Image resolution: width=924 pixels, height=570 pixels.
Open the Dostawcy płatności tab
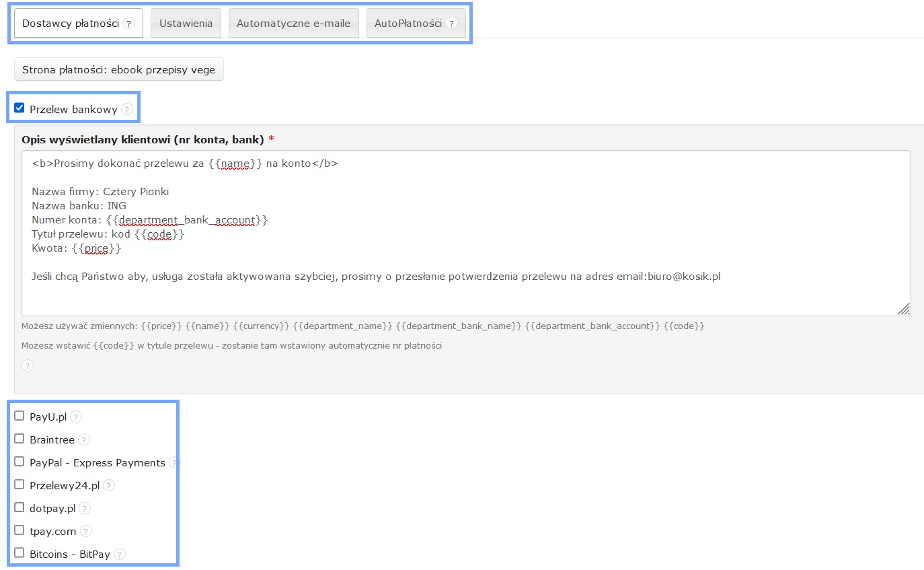click(79, 24)
